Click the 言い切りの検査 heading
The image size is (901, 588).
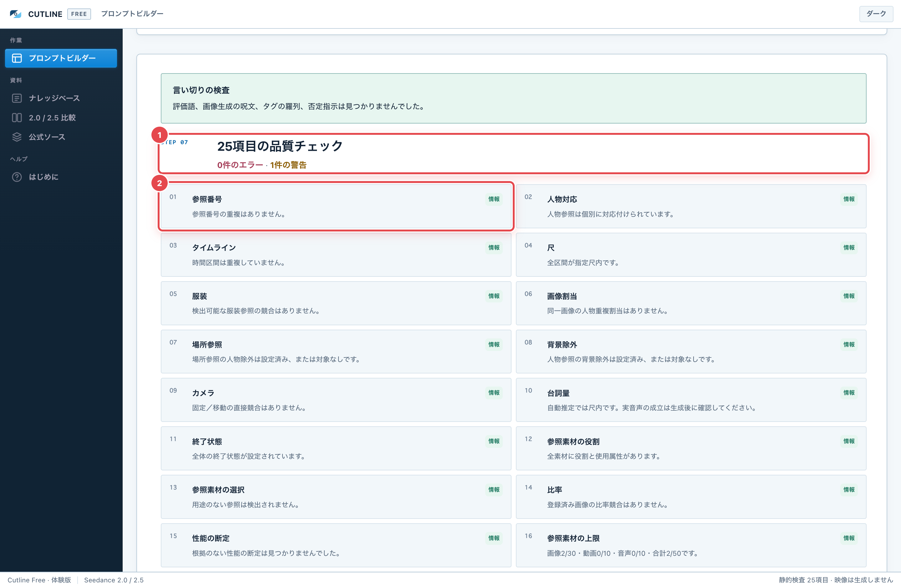coord(201,90)
